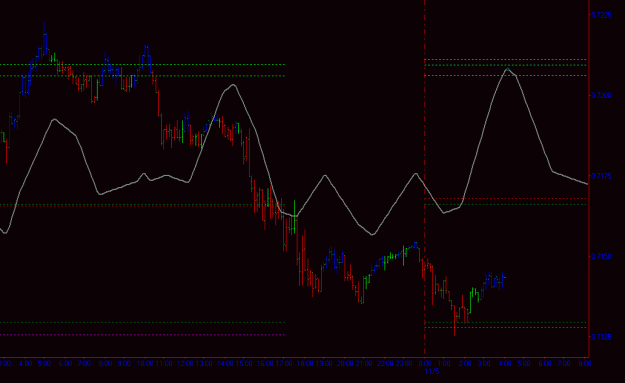
Task: Click the 14:00 time axis label
Action: [225, 363]
